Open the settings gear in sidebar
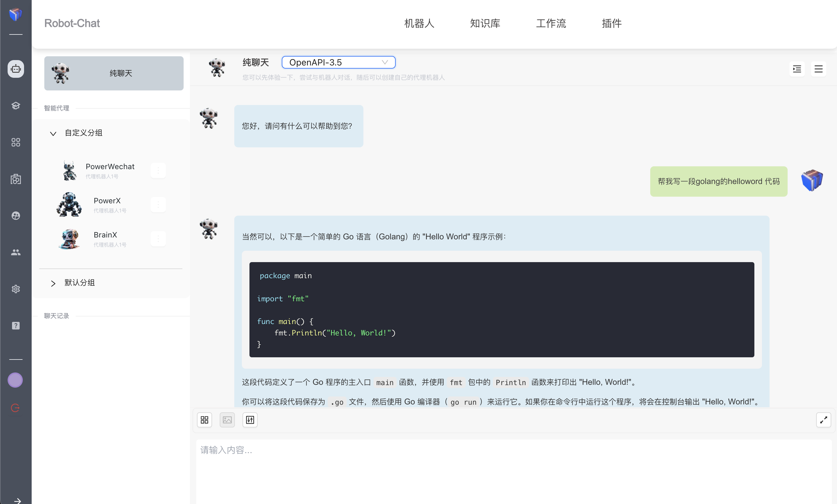The width and height of the screenshot is (837, 504). click(16, 289)
